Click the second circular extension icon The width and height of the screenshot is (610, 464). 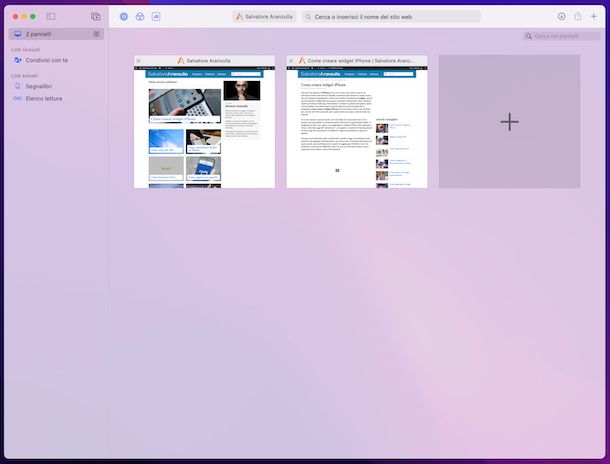140,16
